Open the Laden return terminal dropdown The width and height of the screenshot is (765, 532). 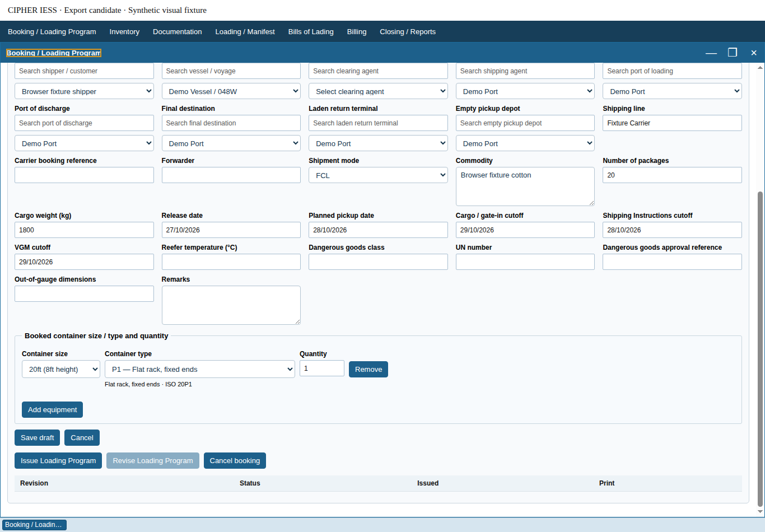click(378, 143)
